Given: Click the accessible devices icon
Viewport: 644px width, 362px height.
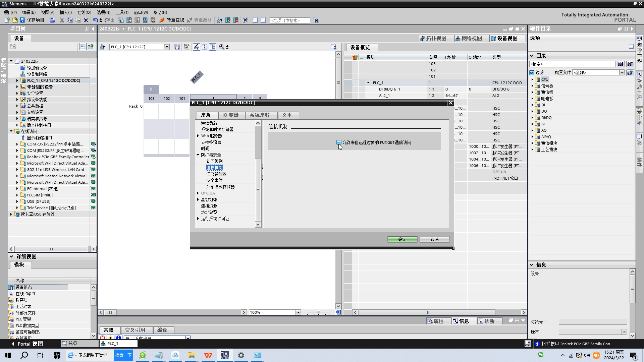Looking at the screenshot, I should 219,20.
